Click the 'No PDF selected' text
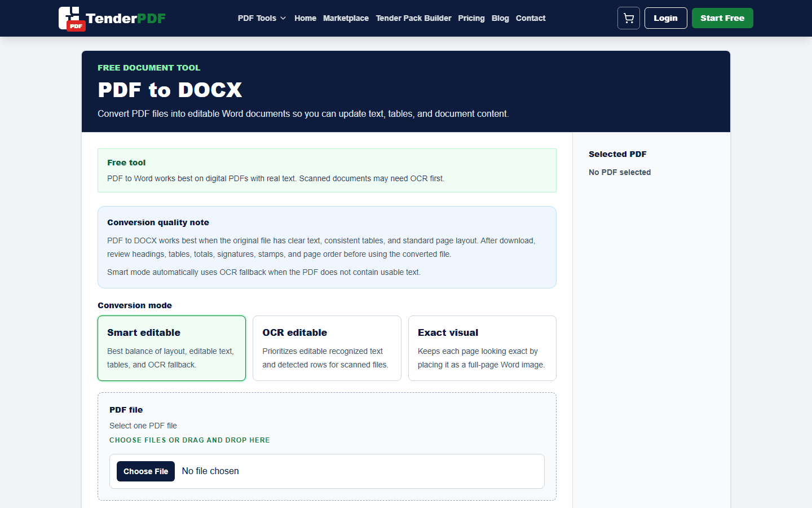Viewport: 812px width, 508px height. [x=620, y=172]
